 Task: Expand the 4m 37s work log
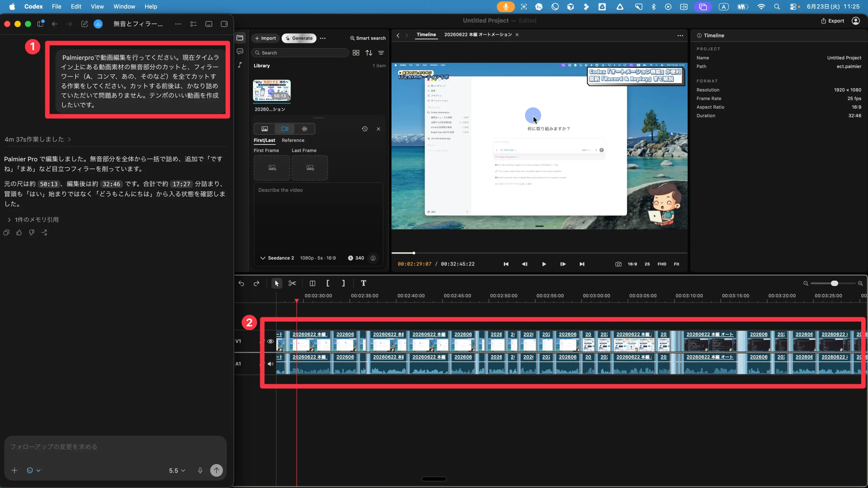[38, 139]
